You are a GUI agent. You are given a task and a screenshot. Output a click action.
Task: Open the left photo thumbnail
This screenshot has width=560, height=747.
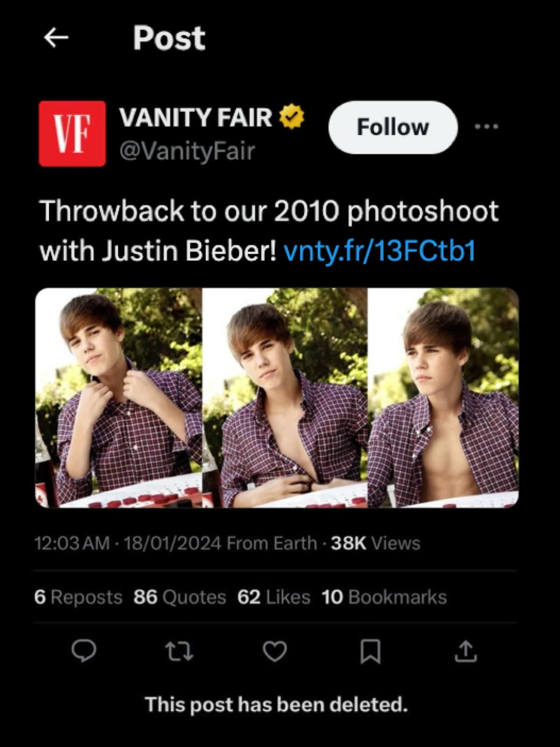[119, 398]
